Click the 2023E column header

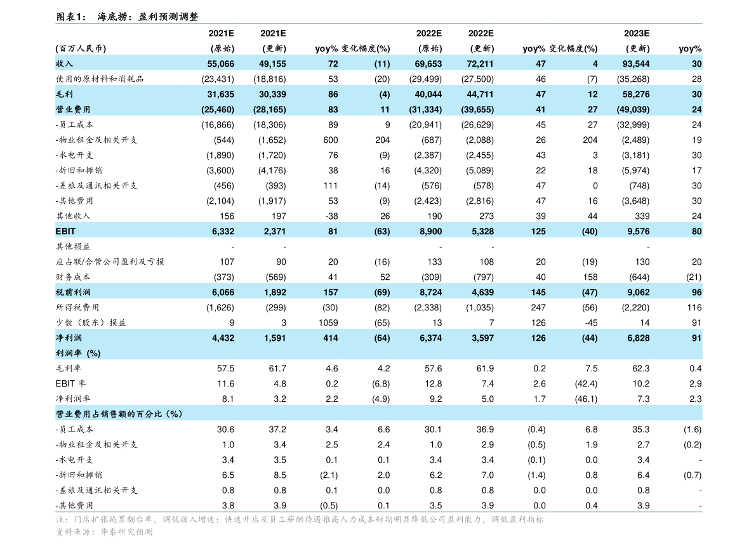point(637,33)
